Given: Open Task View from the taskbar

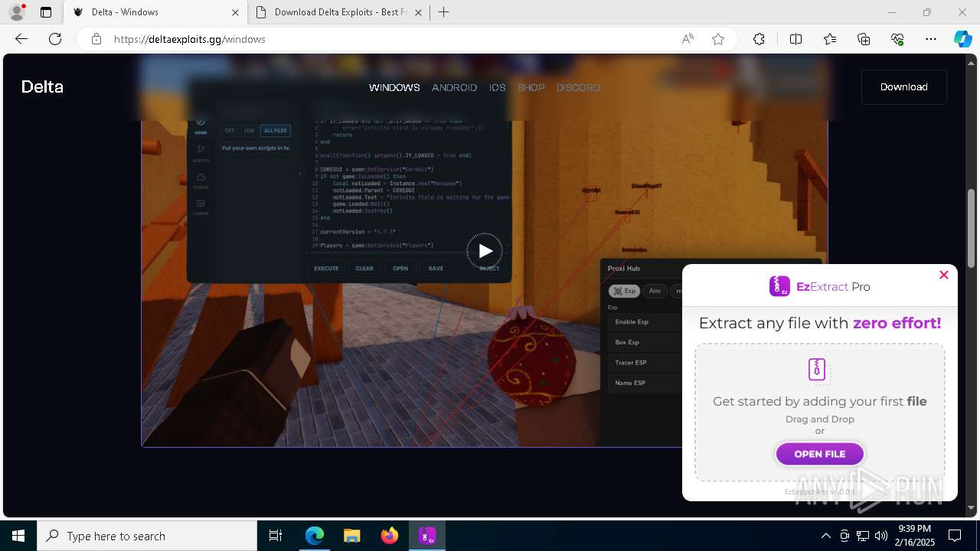Looking at the screenshot, I should (276, 536).
